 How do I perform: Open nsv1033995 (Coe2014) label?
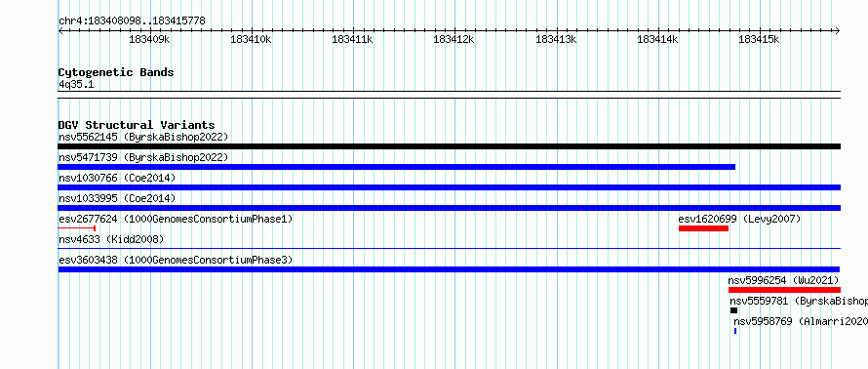pos(117,198)
